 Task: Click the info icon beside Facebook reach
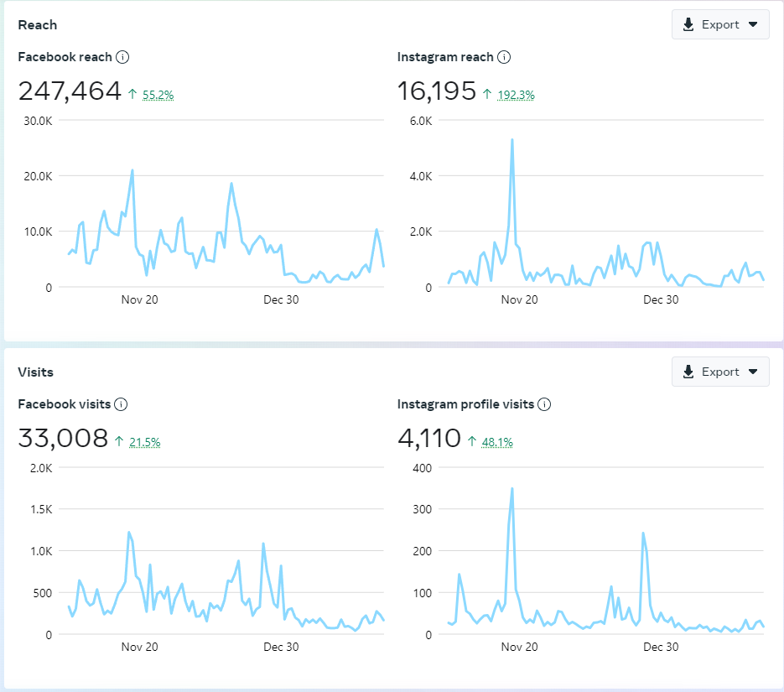coord(122,57)
